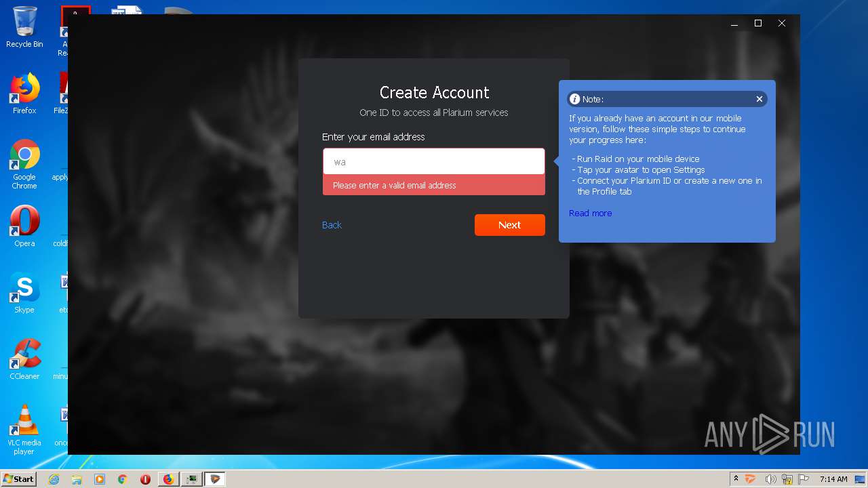
Task: Click the show desktop button
Action: [x=861, y=479]
